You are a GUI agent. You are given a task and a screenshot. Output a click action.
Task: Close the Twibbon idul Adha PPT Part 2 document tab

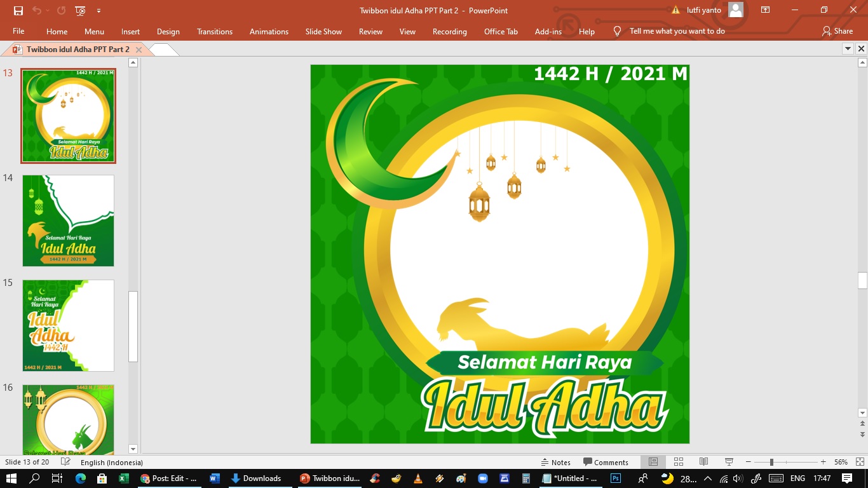click(x=139, y=50)
